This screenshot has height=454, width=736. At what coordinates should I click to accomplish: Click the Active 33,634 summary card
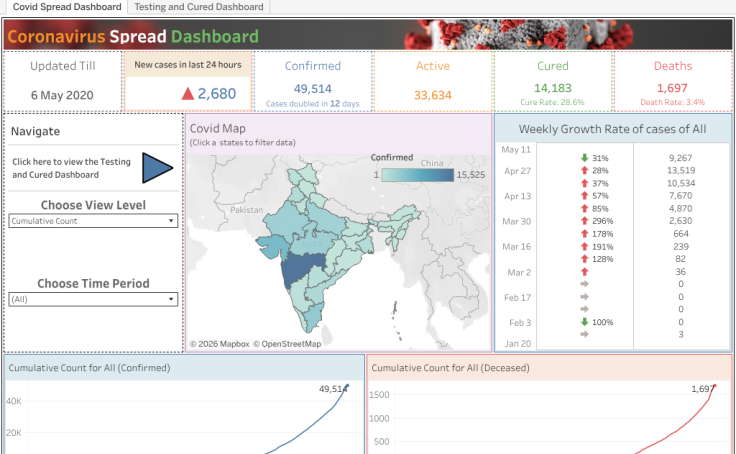tap(432, 80)
